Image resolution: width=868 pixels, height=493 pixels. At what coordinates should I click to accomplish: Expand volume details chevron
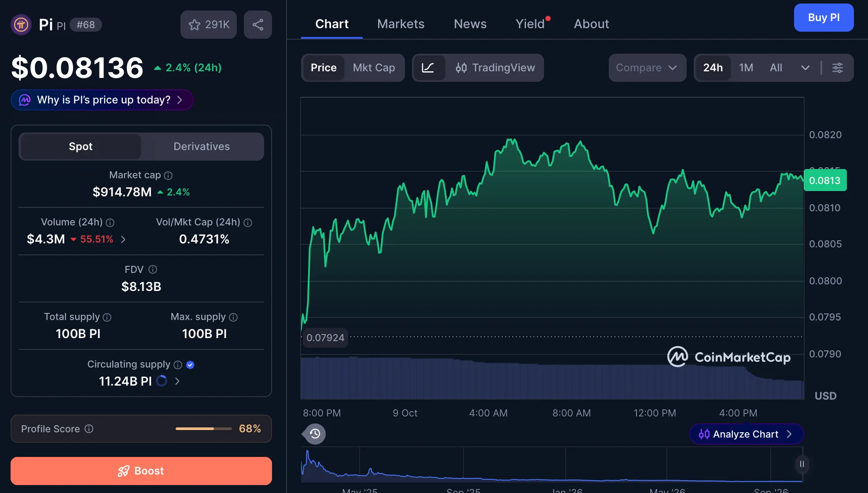(x=123, y=239)
